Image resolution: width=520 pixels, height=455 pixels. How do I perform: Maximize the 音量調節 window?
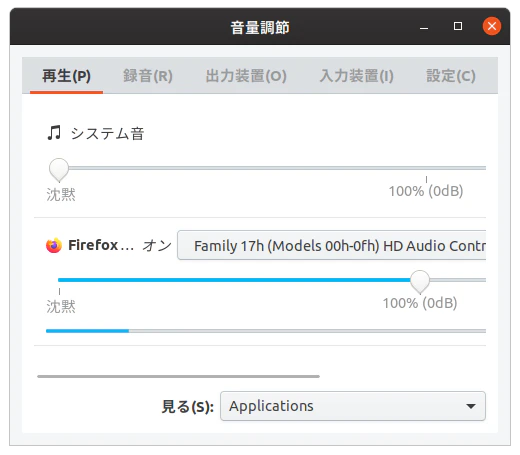[458, 26]
